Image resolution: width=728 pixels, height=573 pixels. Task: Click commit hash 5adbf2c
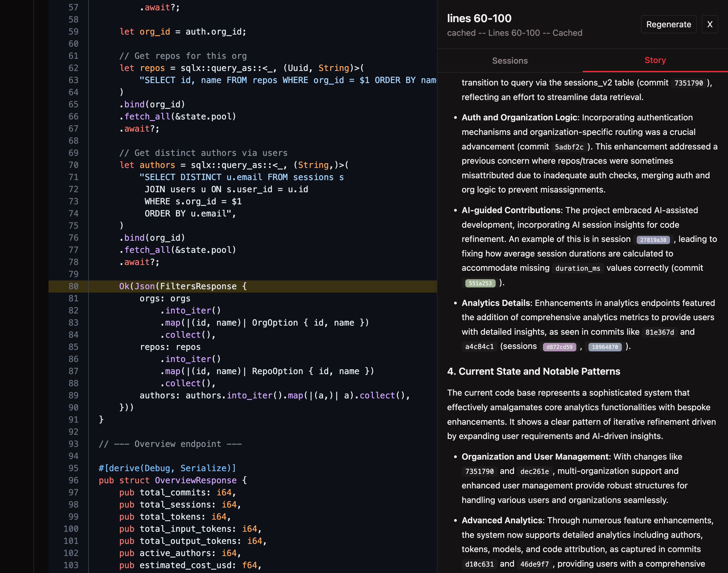coord(569,147)
